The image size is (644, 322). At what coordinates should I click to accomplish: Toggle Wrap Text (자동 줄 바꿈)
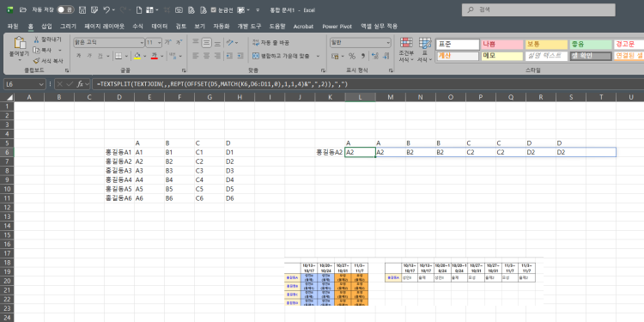coord(270,42)
